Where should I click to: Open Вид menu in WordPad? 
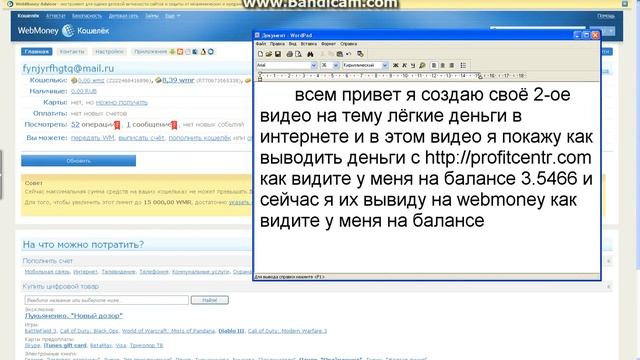tap(293, 44)
